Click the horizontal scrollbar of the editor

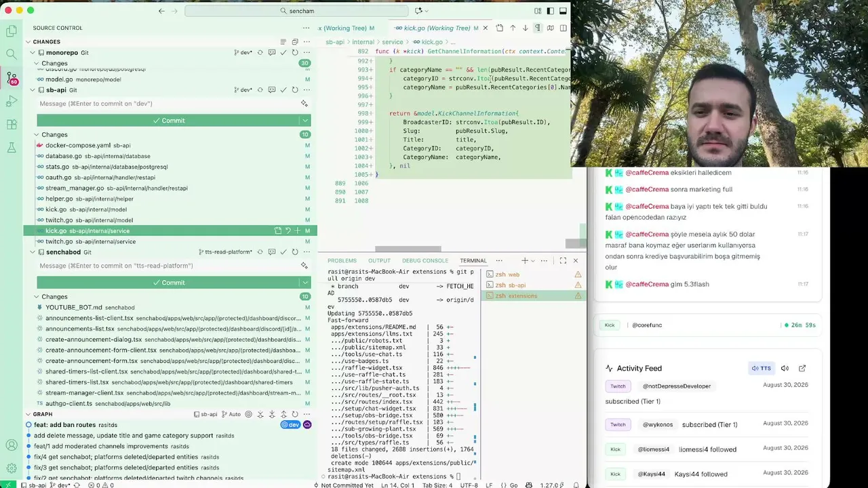click(x=408, y=249)
